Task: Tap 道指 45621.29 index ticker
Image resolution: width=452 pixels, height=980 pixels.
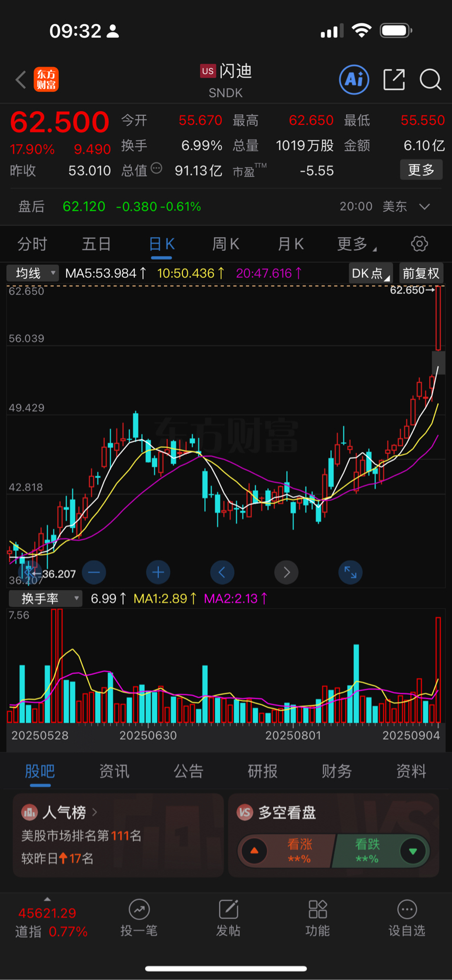Action: (47, 913)
